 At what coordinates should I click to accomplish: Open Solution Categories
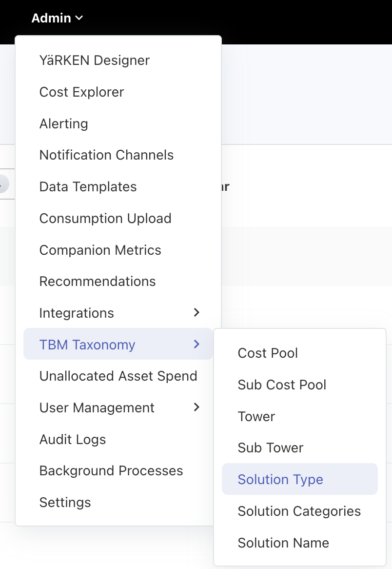coord(299,511)
